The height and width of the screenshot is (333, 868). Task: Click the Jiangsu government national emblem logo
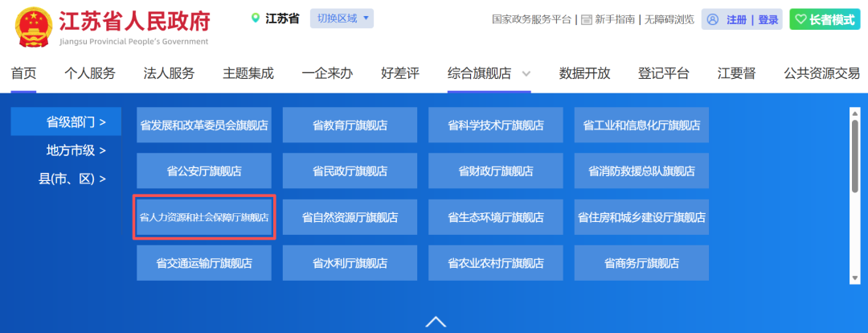point(33,27)
